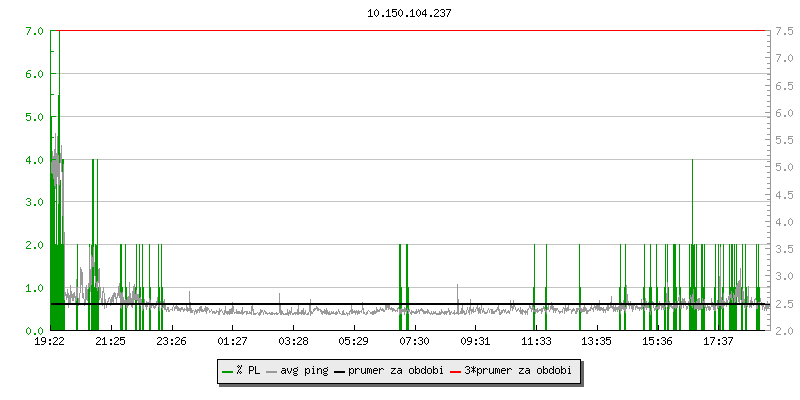Image resolution: width=800 pixels, height=400 pixels.
Task: Select the 17:37 time tick label
Action: pyautogui.click(x=719, y=342)
